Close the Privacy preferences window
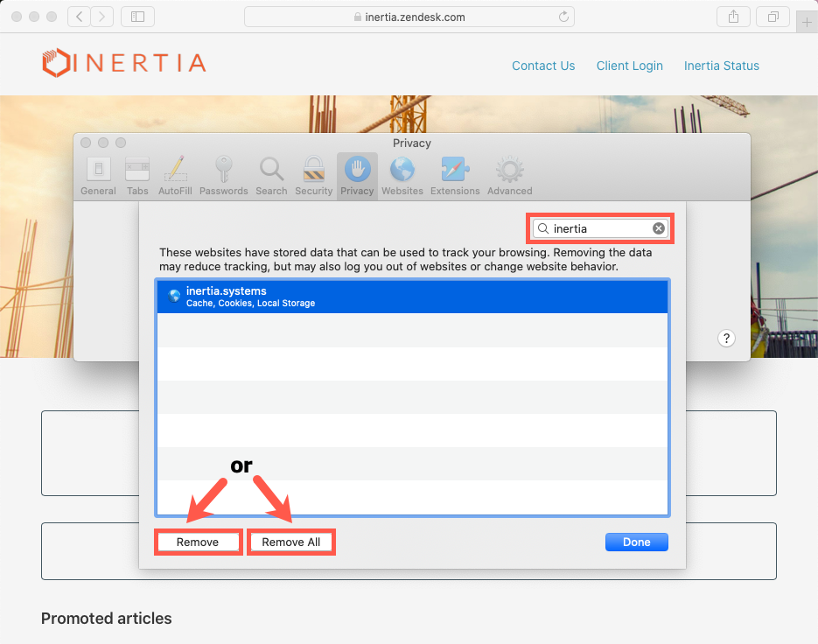Screen dimensions: 818x644 [86, 143]
